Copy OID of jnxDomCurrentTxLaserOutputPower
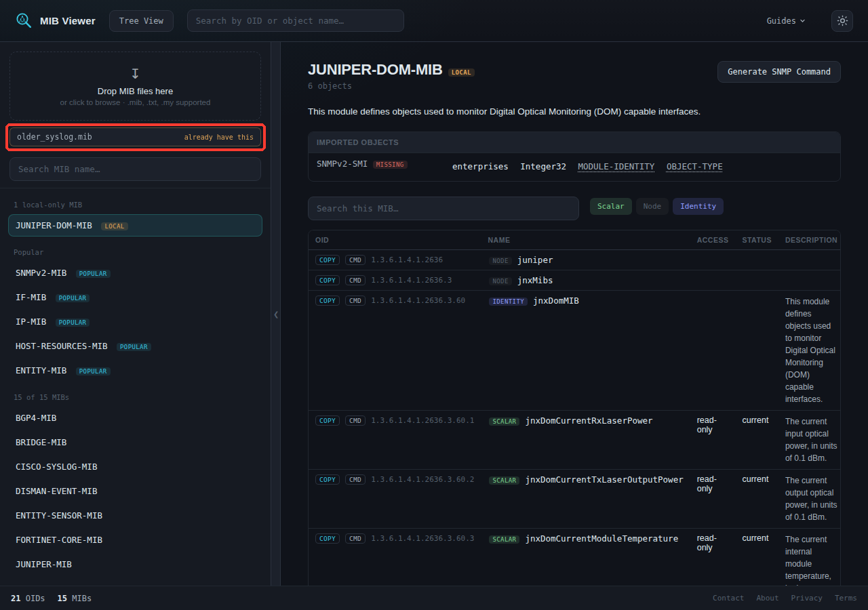 328,479
